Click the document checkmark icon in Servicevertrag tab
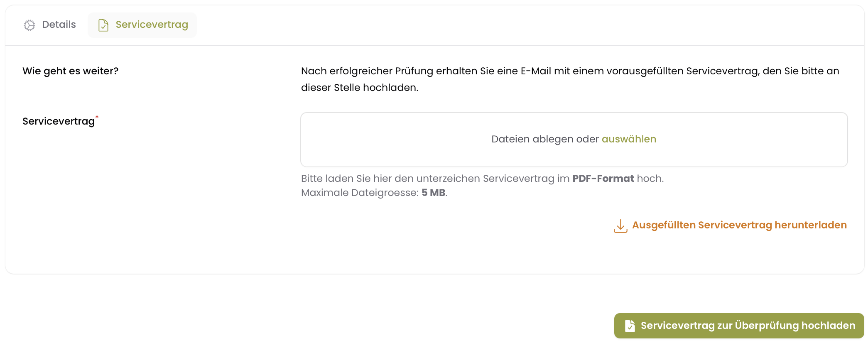The height and width of the screenshot is (343, 868). coord(103,25)
